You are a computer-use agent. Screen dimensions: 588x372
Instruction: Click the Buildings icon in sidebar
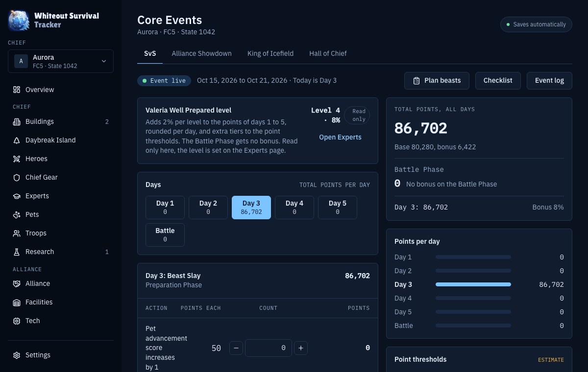[x=17, y=121]
